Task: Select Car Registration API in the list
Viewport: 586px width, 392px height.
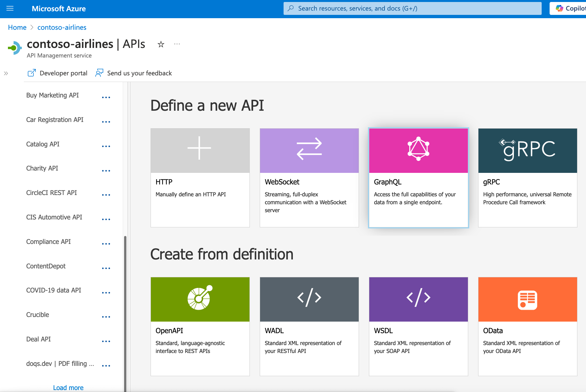Action: tap(55, 120)
